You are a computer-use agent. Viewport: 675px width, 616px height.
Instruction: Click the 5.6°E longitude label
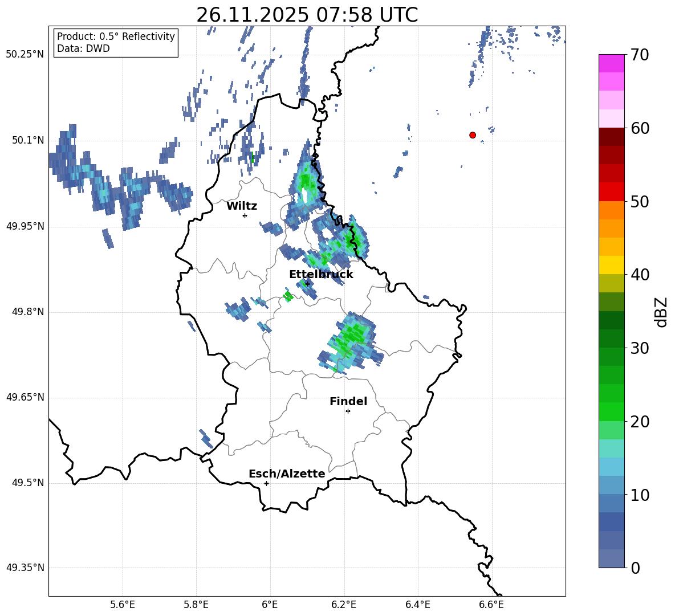pyautogui.click(x=123, y=605)
